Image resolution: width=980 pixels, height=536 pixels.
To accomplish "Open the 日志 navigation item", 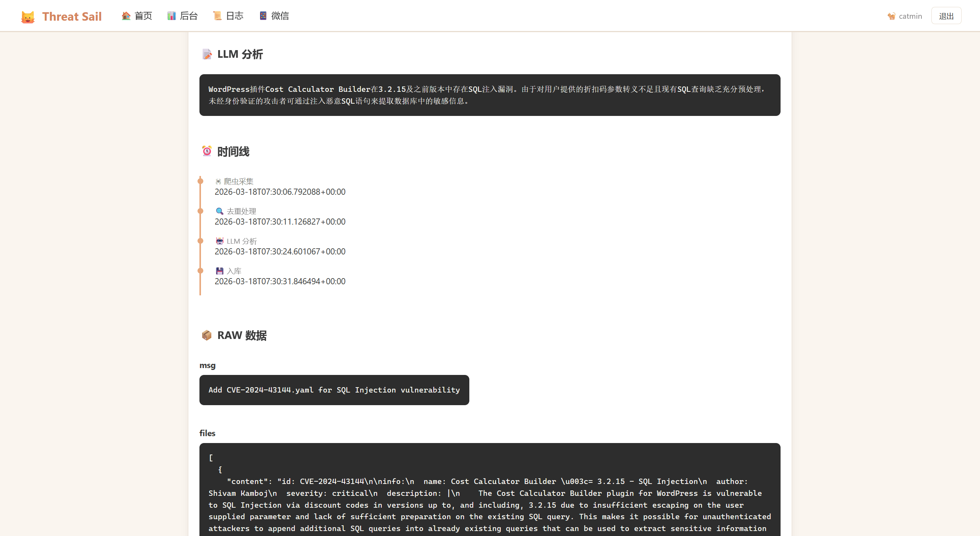I will coord(234,16).
